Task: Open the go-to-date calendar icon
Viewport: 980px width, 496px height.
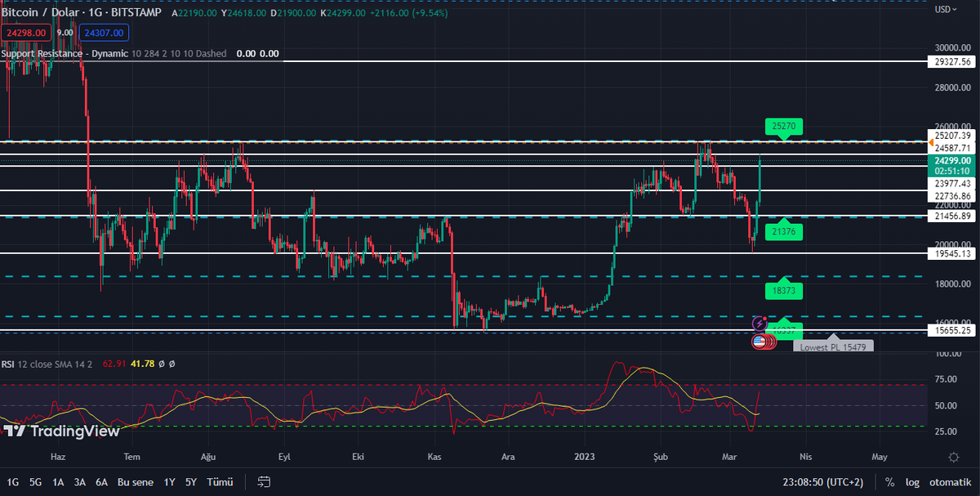Action: (264, 482)
